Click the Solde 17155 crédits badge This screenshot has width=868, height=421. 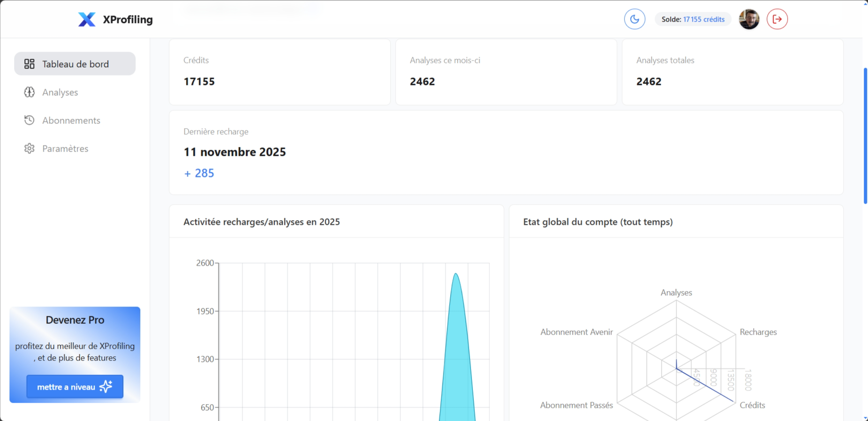click(693, 19)
